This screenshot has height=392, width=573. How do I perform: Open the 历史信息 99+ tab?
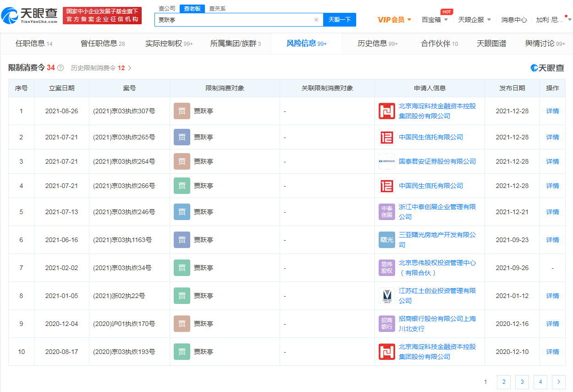378,44
